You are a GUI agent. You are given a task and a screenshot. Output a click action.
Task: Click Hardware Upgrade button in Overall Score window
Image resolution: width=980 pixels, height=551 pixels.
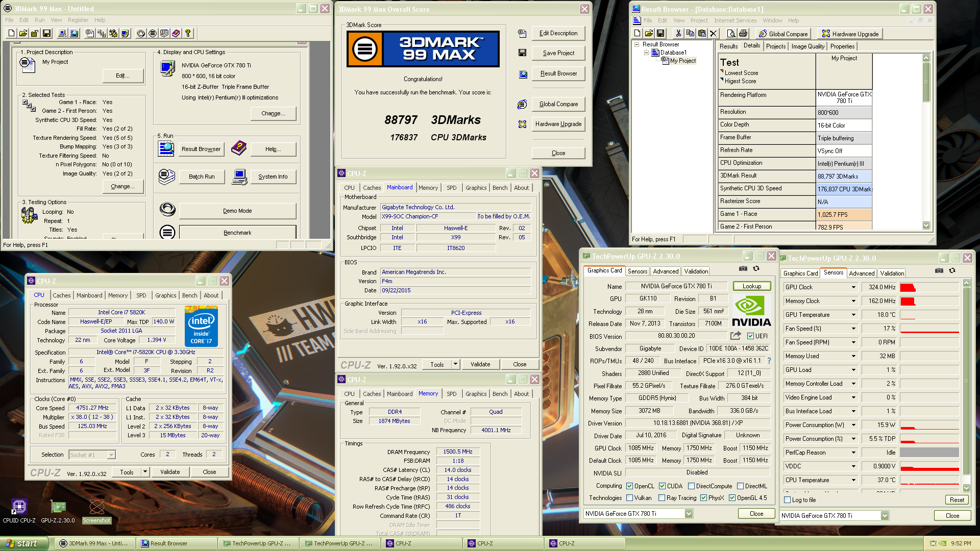558,124
